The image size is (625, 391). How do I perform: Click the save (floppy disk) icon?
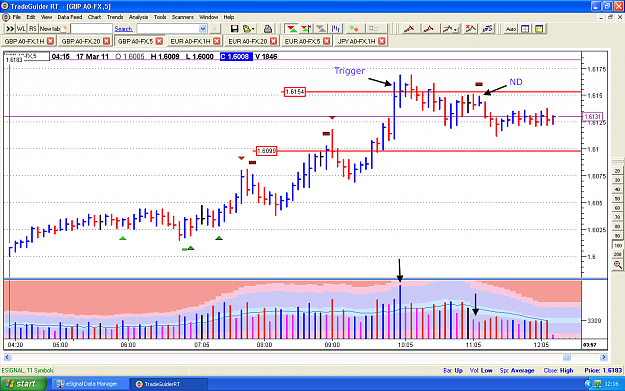coord(234,29)
